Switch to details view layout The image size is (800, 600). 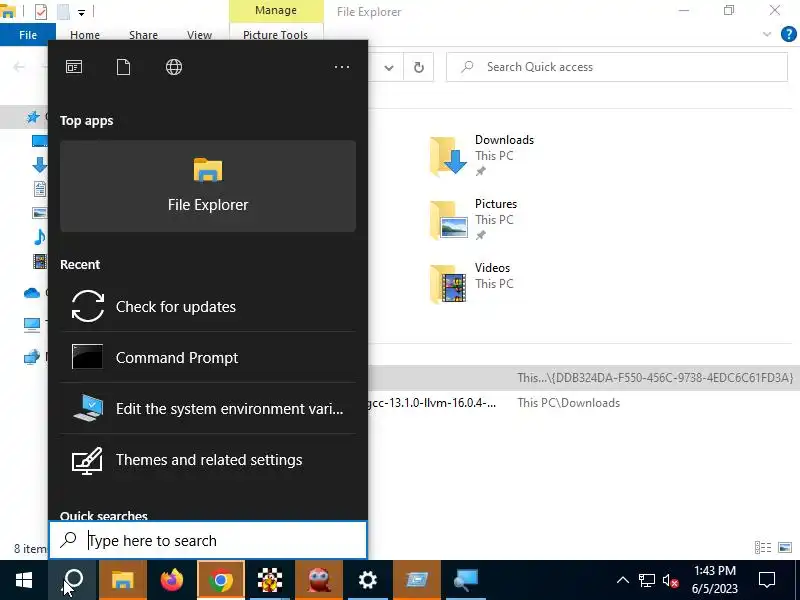point(763,547)
